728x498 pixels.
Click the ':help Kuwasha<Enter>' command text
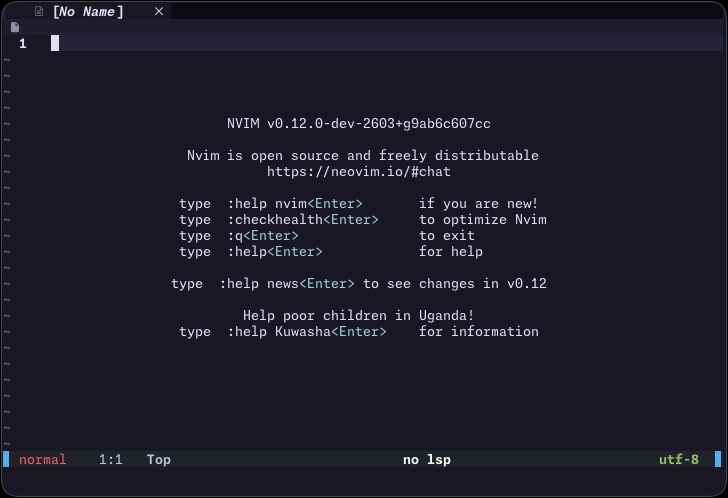tap(307, 332)
